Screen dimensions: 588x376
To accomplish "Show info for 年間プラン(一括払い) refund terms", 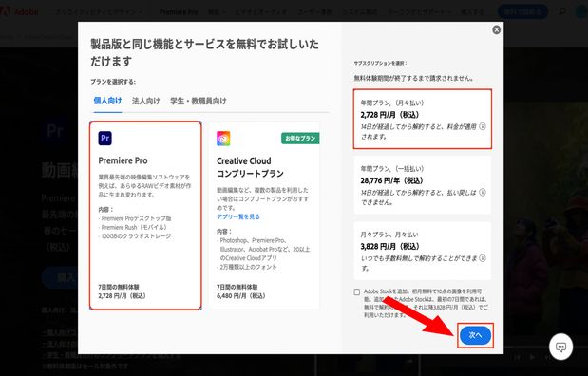I will point(483,193).
